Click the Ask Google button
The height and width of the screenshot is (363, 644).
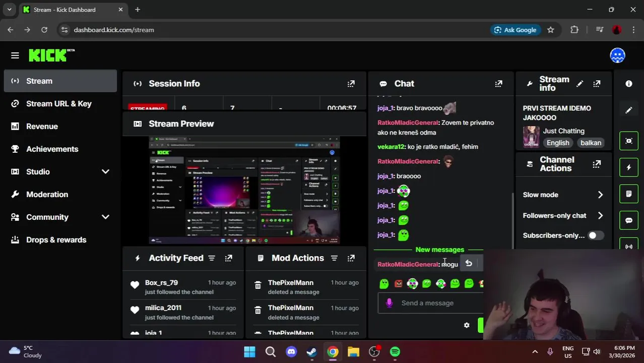pos(515,30)
